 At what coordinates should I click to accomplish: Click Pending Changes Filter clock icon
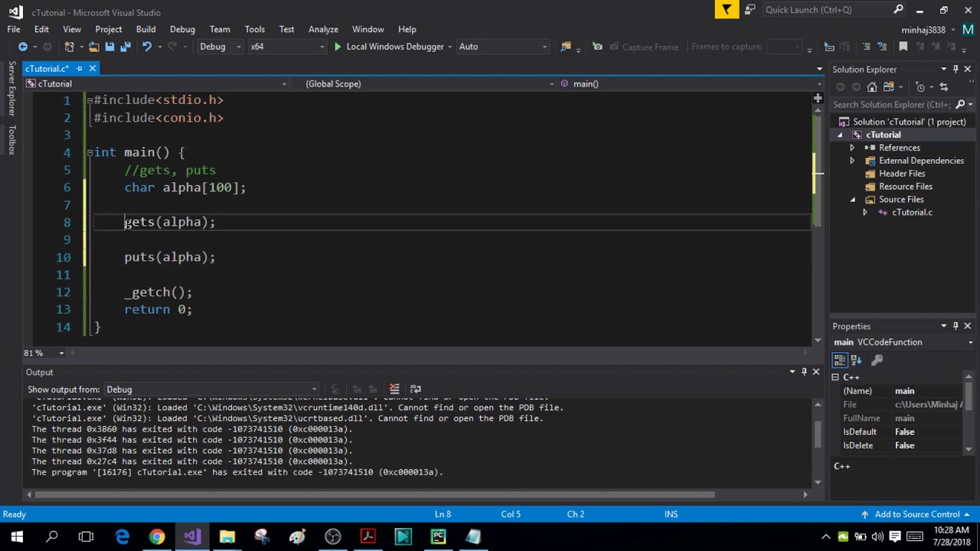pyautogui.click(x=920, y=86)
